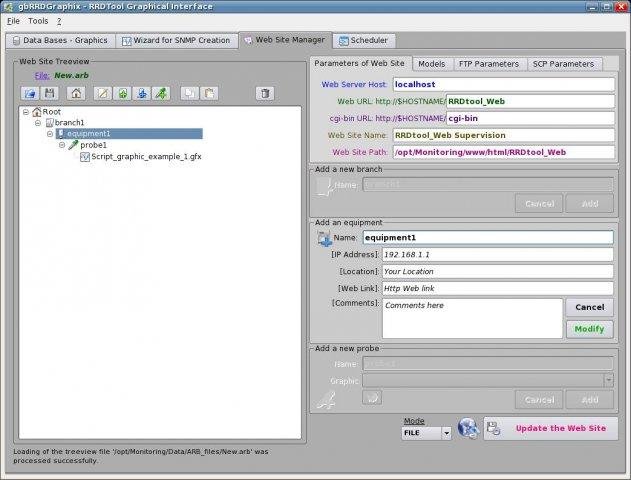Open the Tools menu

38,21
